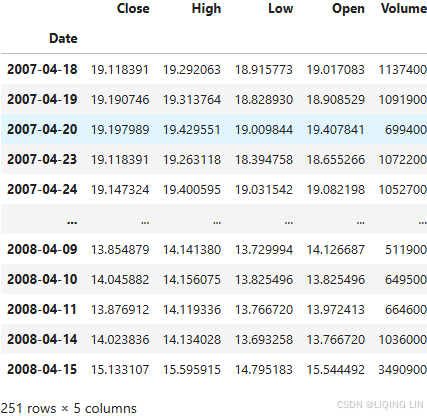Click Close value 19.197989
This screenshot has height=416, width=427.
coord(120,130)
